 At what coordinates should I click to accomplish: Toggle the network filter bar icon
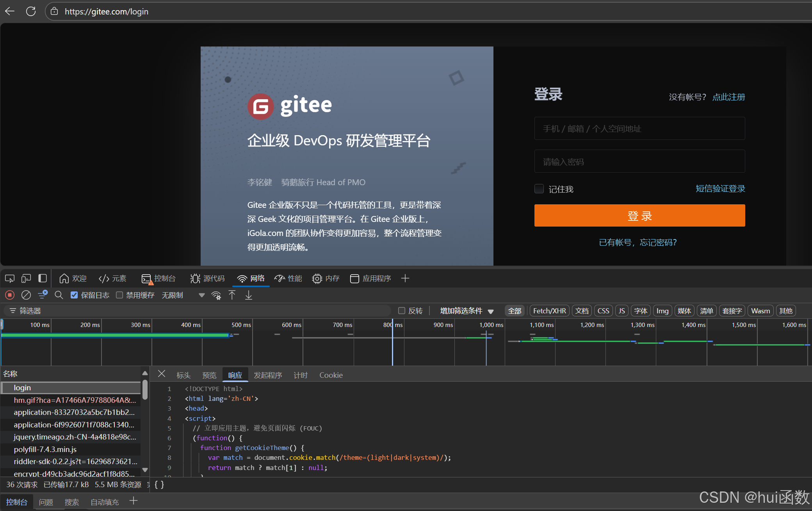click(x=43, y=295)
